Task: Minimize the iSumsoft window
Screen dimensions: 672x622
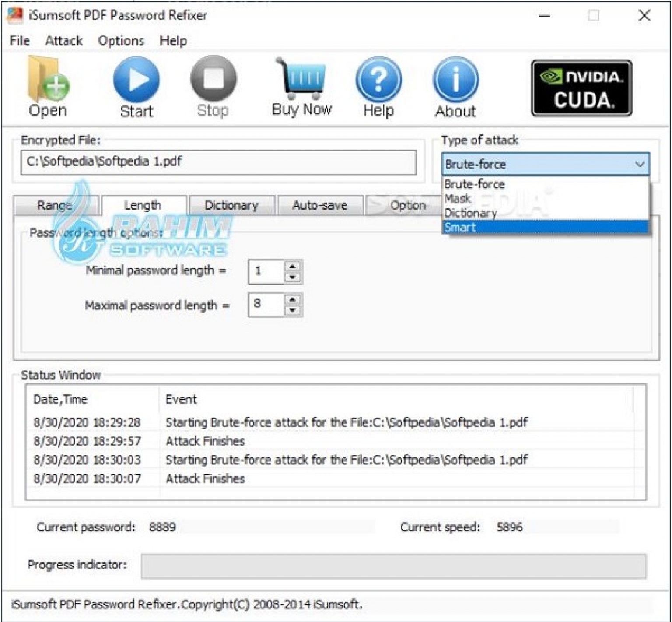Action: pos(544,16)
